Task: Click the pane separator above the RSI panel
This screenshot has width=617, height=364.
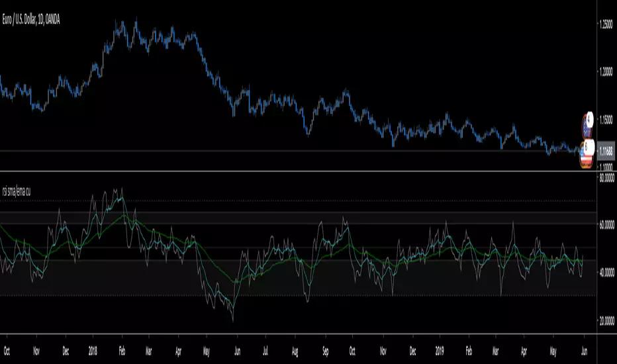Action: (299, 171)
